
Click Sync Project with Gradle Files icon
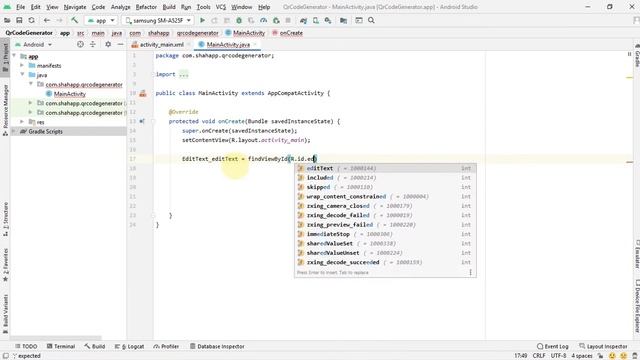coord(303,20)
